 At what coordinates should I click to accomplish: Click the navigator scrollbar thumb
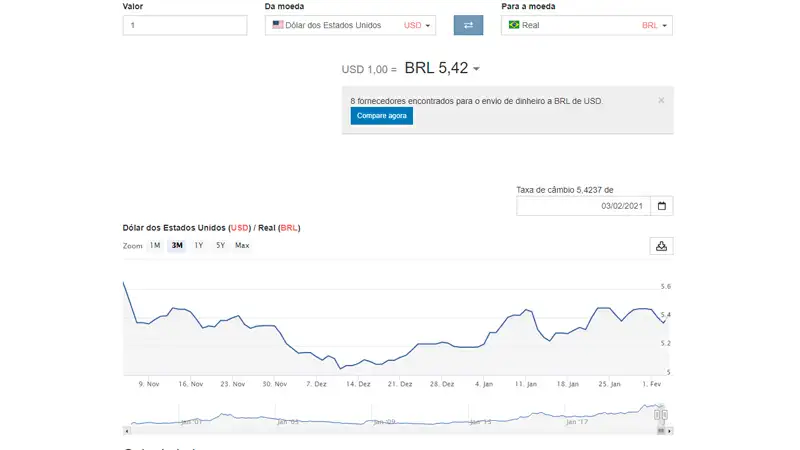(x=661, y=431)
